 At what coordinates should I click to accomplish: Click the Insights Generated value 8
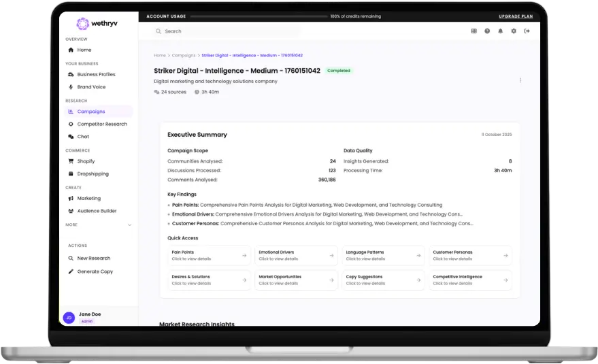(x=510, y=161)
